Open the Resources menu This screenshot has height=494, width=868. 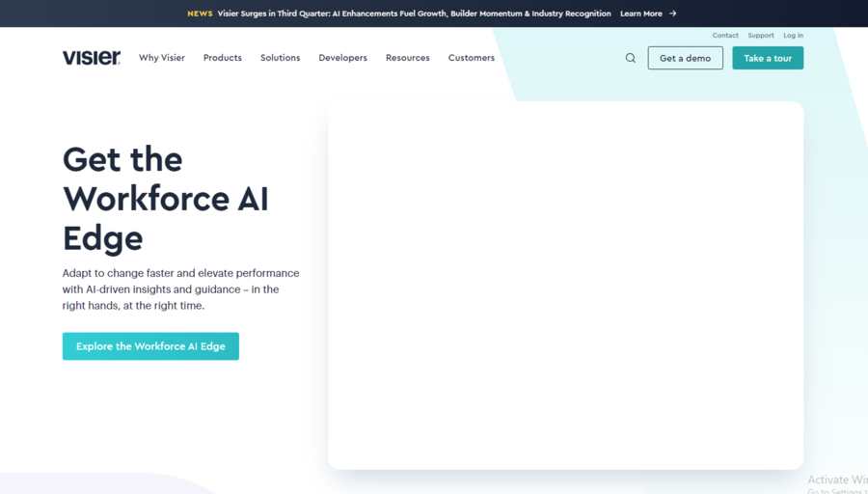(x=407, y=58)
